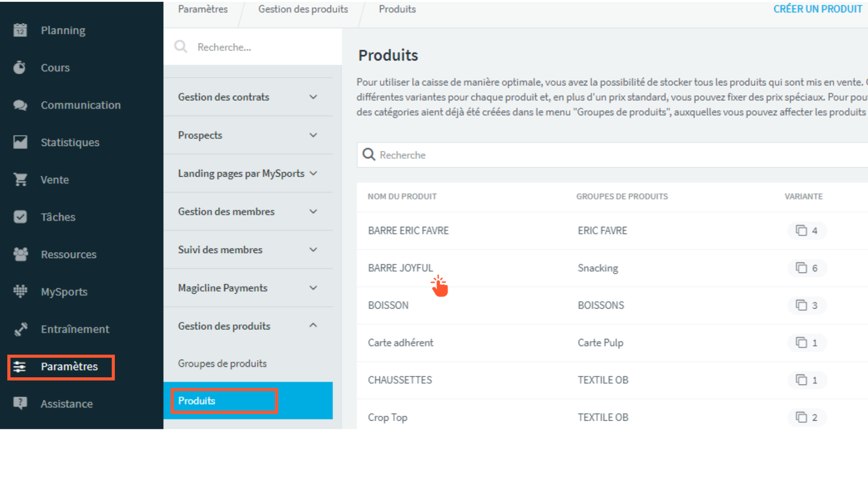Click TEXTILE OB in Crop Top row

point(603,418)
